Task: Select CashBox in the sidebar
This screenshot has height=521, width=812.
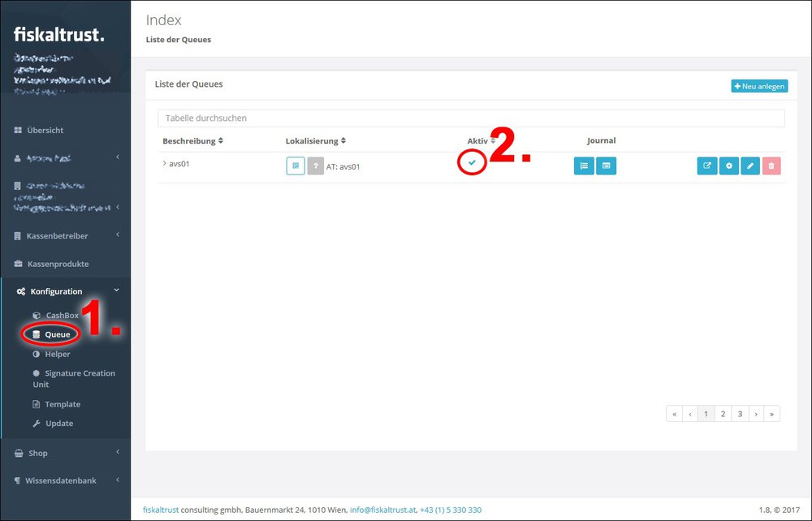Action: pos(62,315)
